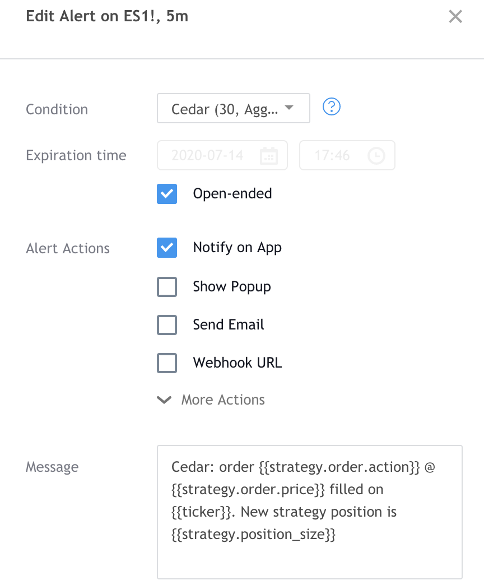Screen dimensions: 484x585
Task: Click the 2020-07-14 expiration date field
Action: tap(222, 155)
